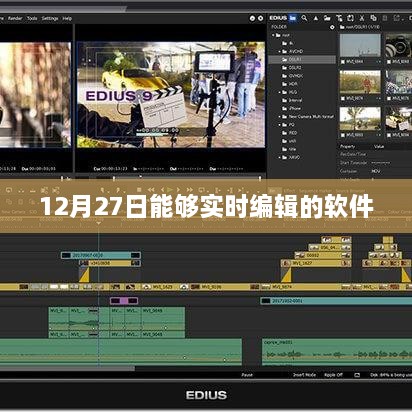The height and width of the screenshot is (412, 412).
Task: Open the Render menu
Action: click(x=15, y=18)
